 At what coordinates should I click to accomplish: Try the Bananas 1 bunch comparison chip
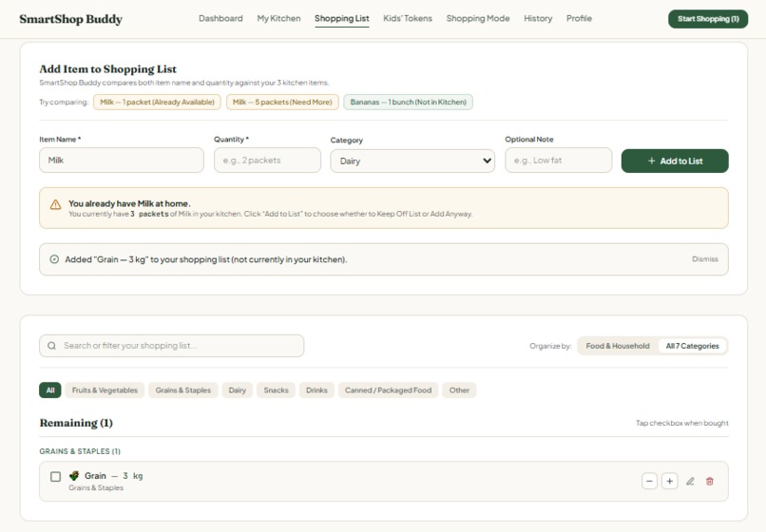408,102
